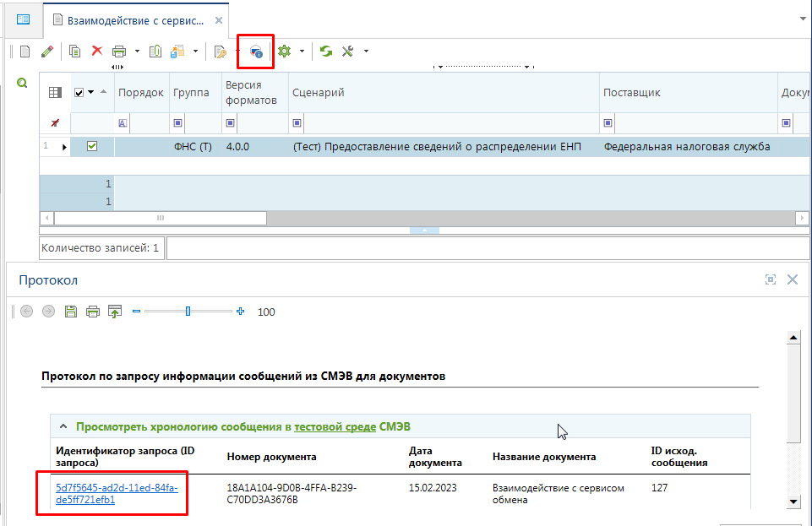Click the document signature key icon
The height and width of the screenshot is (526, 812).
coord(220,52)
